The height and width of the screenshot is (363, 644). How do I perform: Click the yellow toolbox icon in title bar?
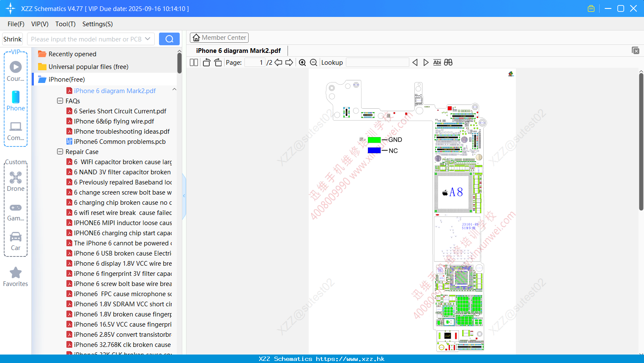click(x=591, y=8)
